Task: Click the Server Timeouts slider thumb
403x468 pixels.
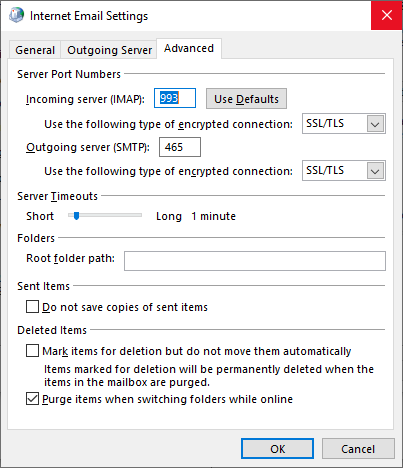Action: click(x=76, y=216)
